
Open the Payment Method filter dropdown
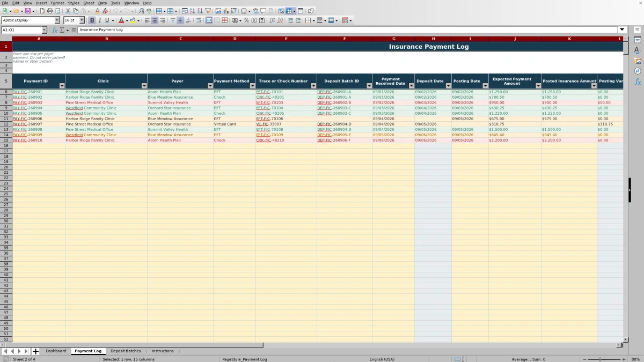point(252,86)
